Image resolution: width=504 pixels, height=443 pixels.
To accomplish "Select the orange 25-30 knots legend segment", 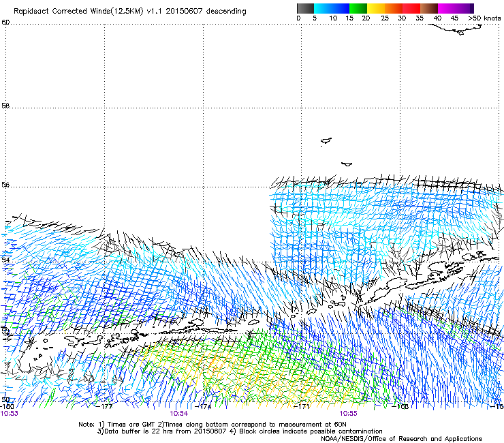I will coord(394,8).
